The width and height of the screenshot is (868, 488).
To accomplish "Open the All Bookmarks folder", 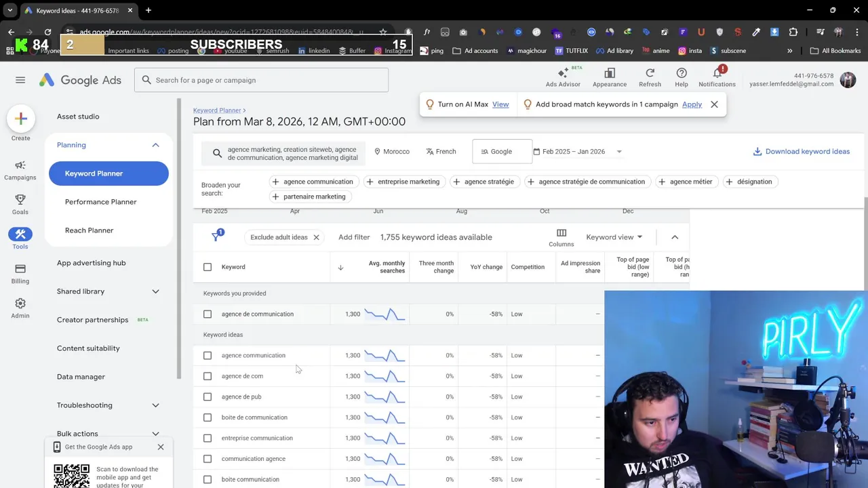I will 835,51.
